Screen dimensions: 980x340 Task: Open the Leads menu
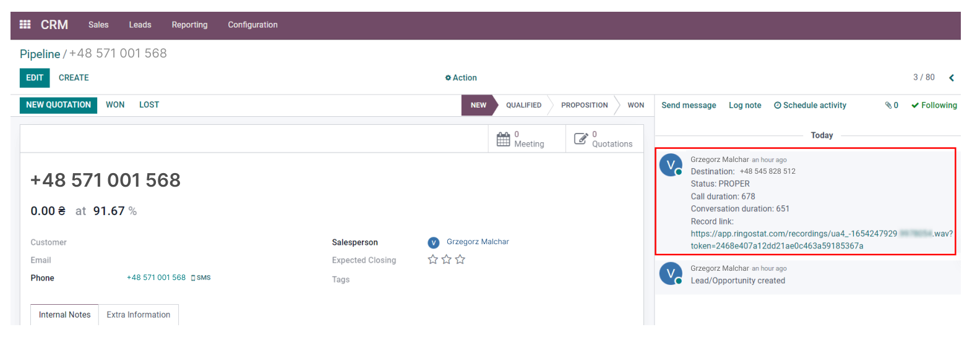tap(140, 25)
